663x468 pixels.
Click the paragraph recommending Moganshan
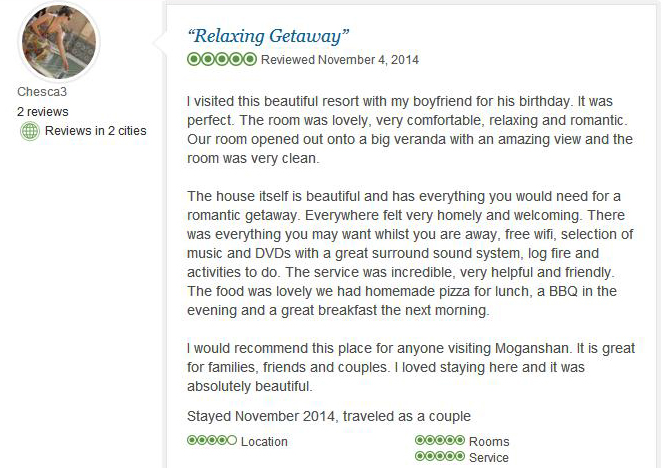(411, 367)
